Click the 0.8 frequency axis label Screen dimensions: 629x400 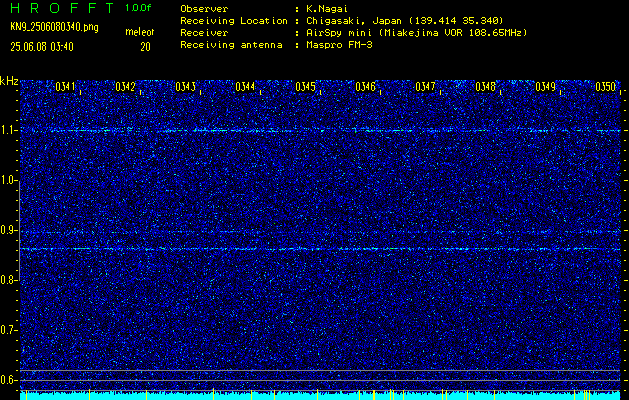pos(7,280)
